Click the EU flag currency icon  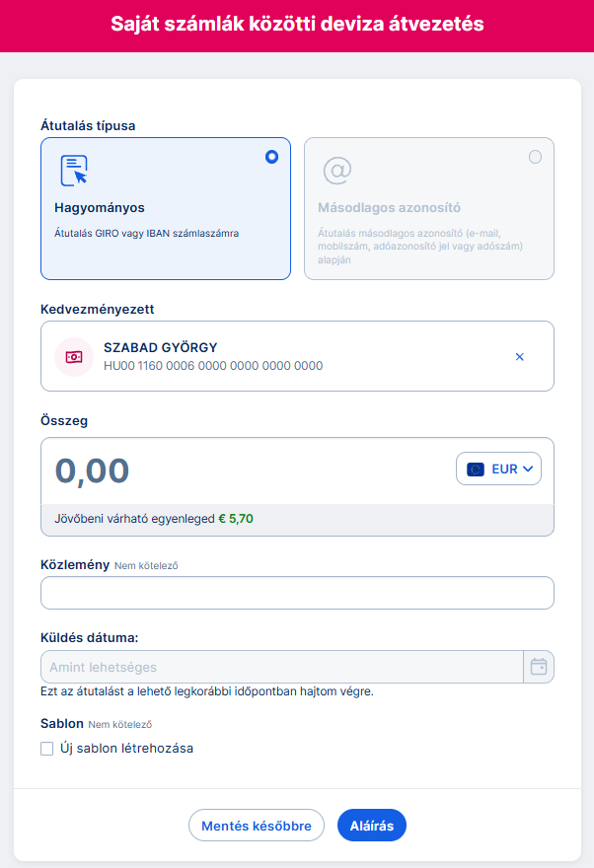coord(477,470)
